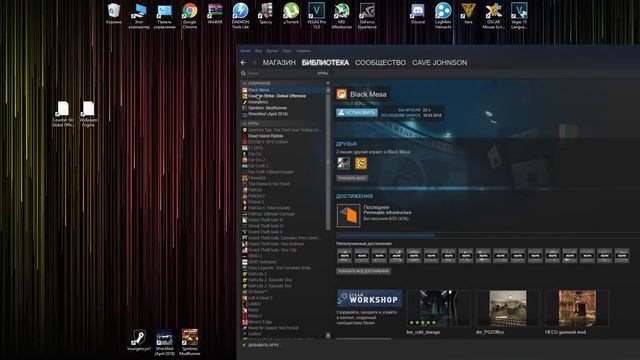This screenshot has height=360, width=640.
Task: Click the Permeable Infrastructure achievement icon
Action: [x=348, y=215]
